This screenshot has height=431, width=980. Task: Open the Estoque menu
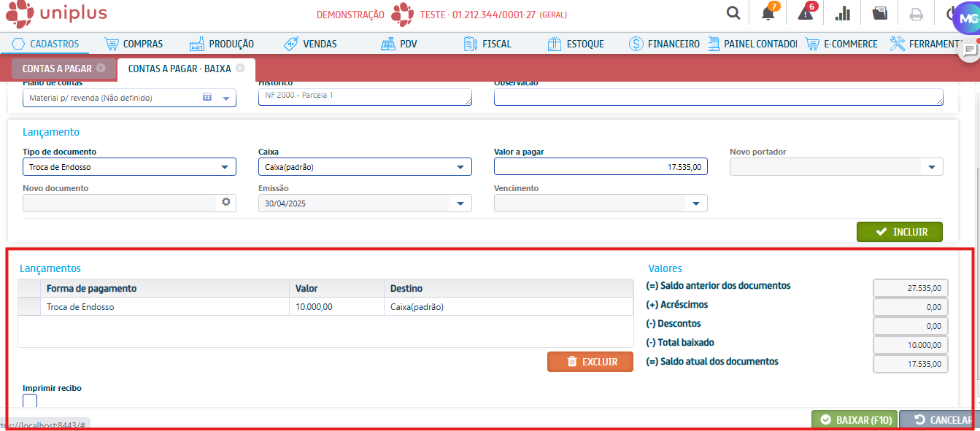point(576,44)
